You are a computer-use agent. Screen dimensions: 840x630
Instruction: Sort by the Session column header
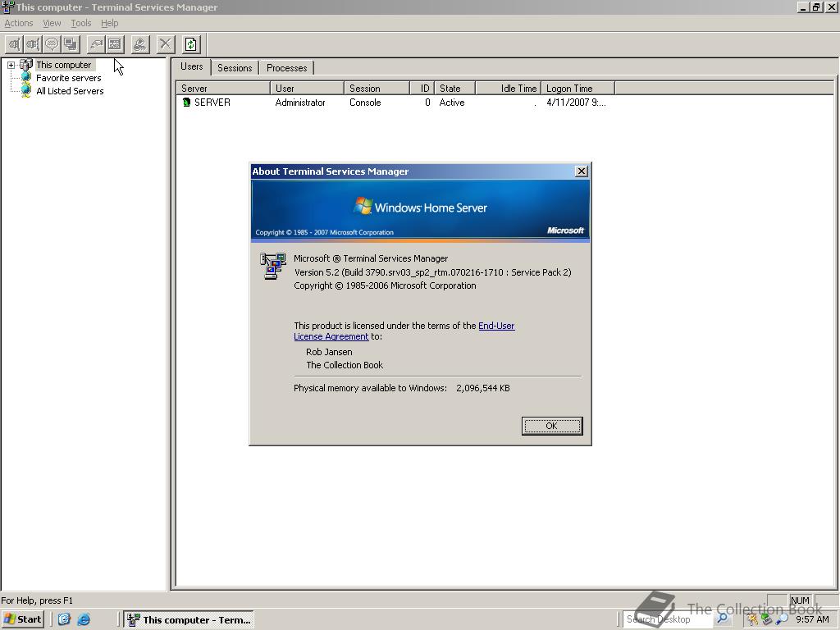tap(377, 89)
